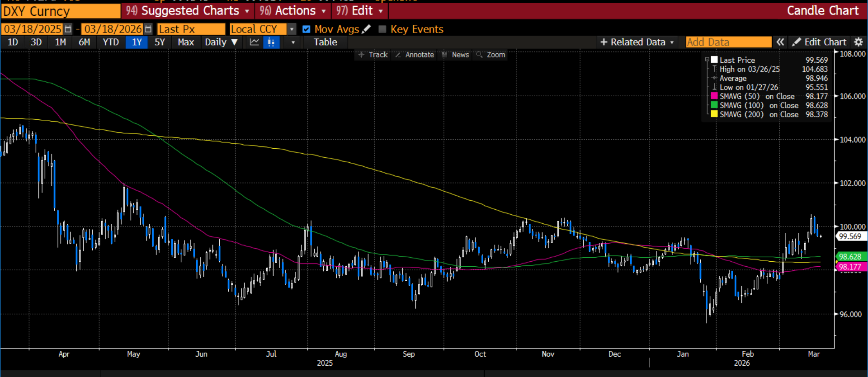Open the start date calendar picker
This screenshot has width=868, height=377.
click(x=68, y=29)
